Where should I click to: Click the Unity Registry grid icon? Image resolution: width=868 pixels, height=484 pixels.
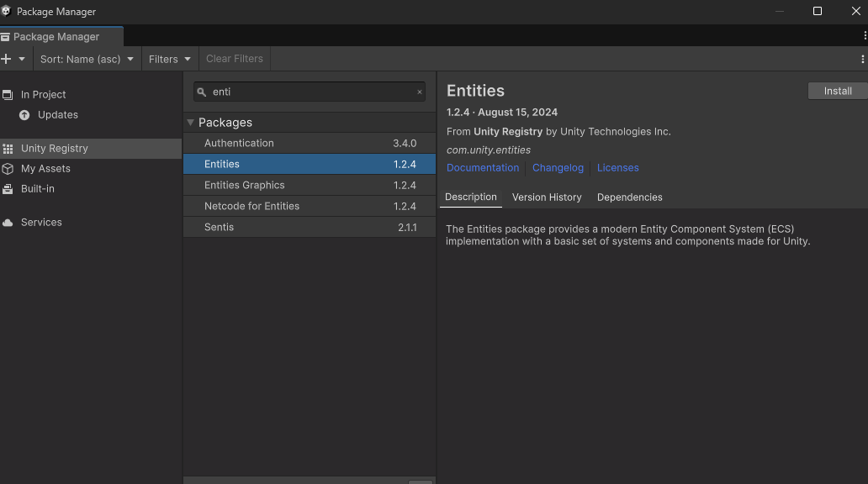click(x=8, y=149)
